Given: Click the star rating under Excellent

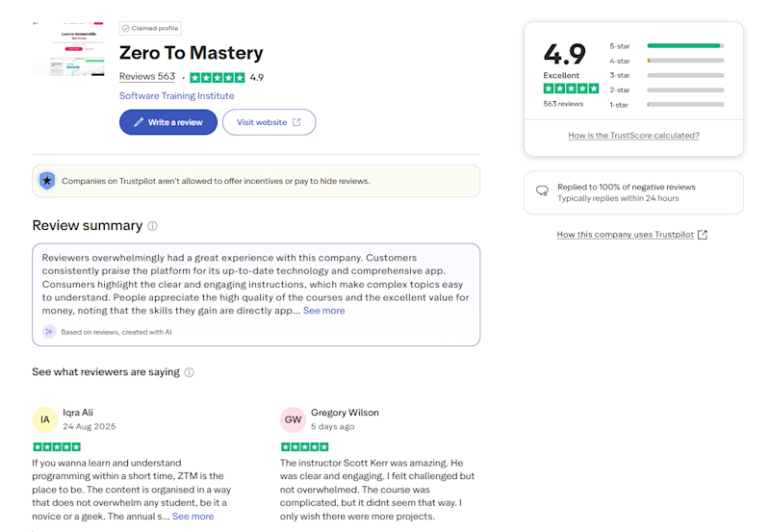Looking at the screenshot, I should pos(571,89).
